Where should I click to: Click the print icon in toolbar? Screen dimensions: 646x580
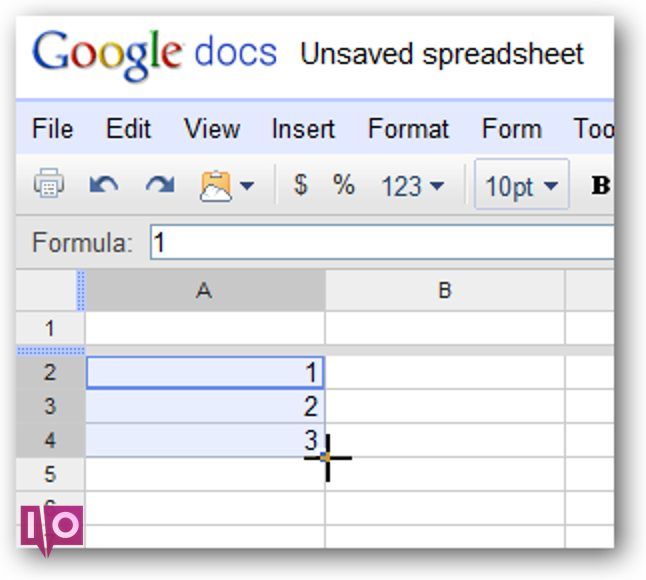[x=49, y=185]
